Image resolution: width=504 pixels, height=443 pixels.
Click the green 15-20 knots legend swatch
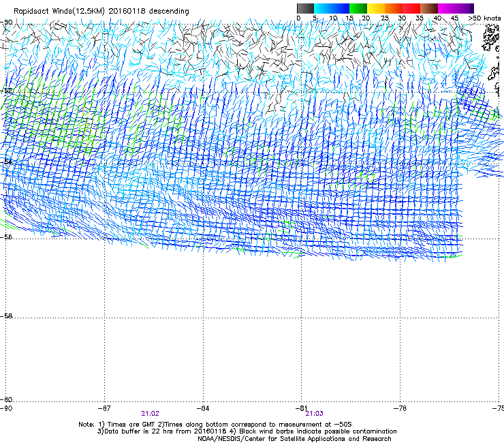(358, 8)
